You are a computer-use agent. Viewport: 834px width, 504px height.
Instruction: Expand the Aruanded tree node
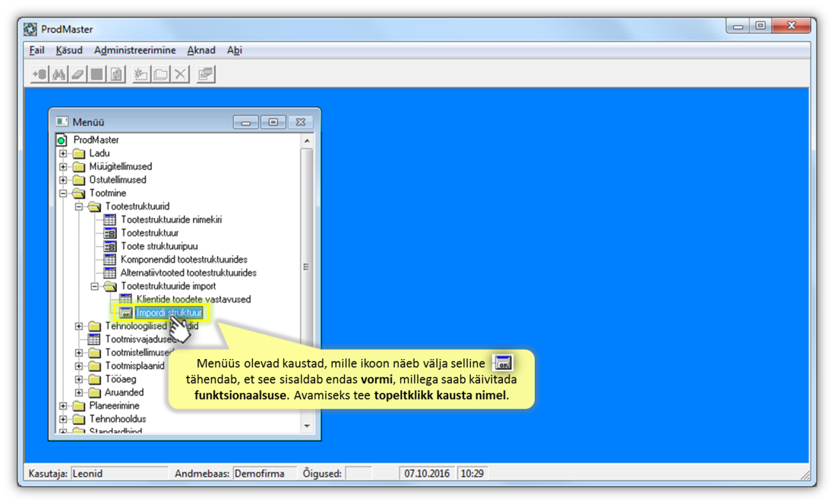[79, 392]
